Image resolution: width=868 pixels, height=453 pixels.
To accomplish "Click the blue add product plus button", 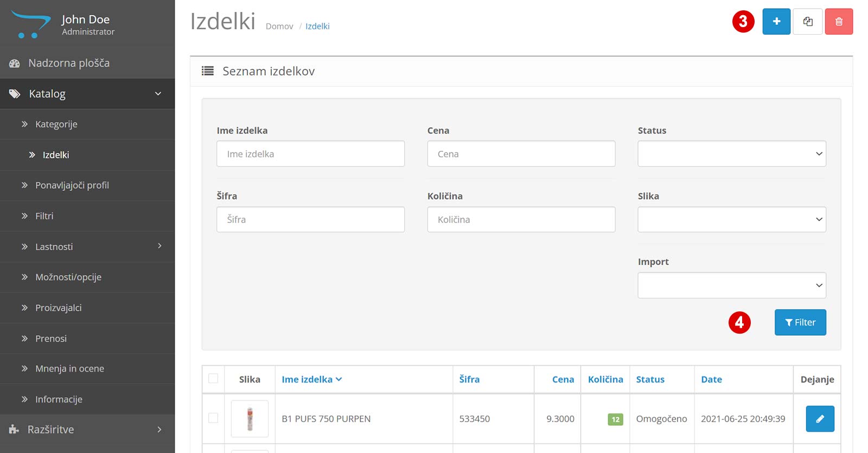I will 776,22.
